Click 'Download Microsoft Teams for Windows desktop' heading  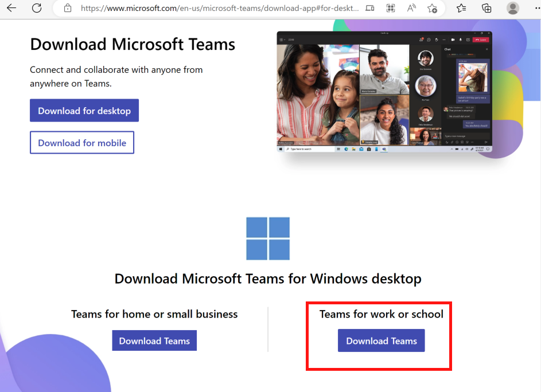coord(268,279)
